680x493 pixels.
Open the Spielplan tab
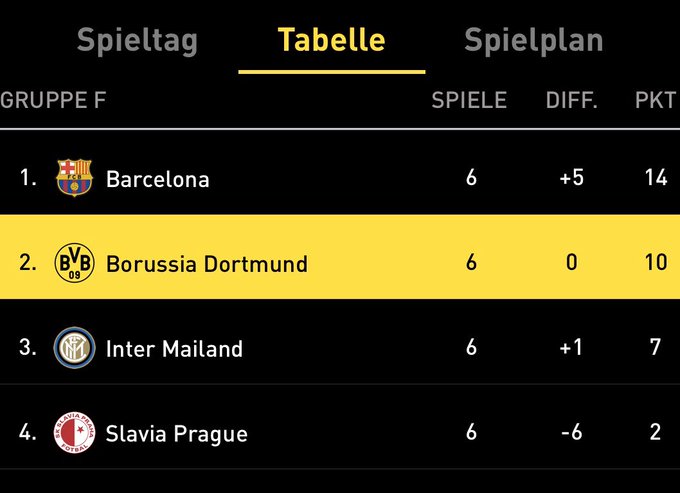533,41
